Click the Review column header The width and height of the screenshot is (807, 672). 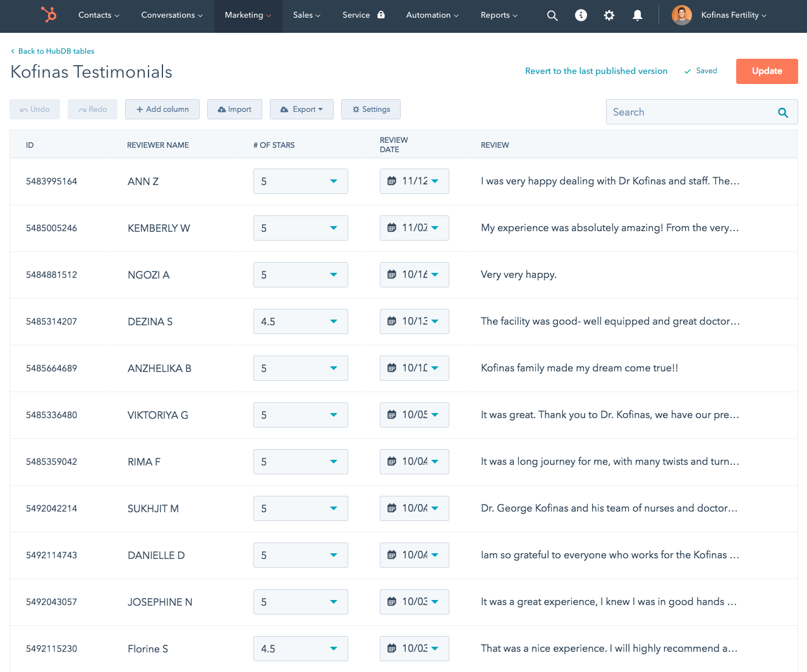[x=495, y=145]
